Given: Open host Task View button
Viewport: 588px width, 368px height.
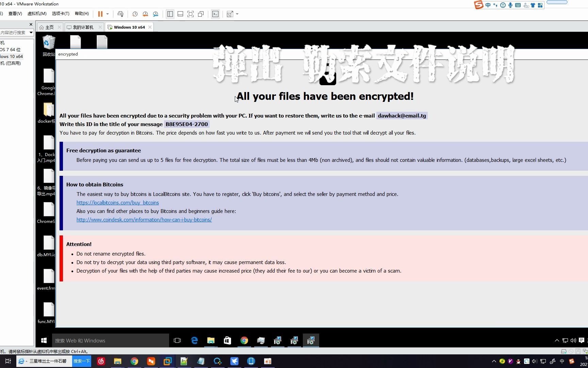Looking at the screenshot, I should tap(8, 361).
